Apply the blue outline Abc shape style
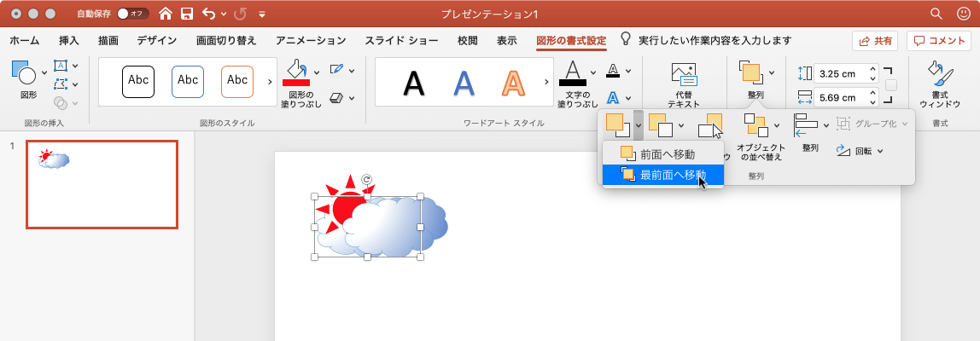 point(188,82)
